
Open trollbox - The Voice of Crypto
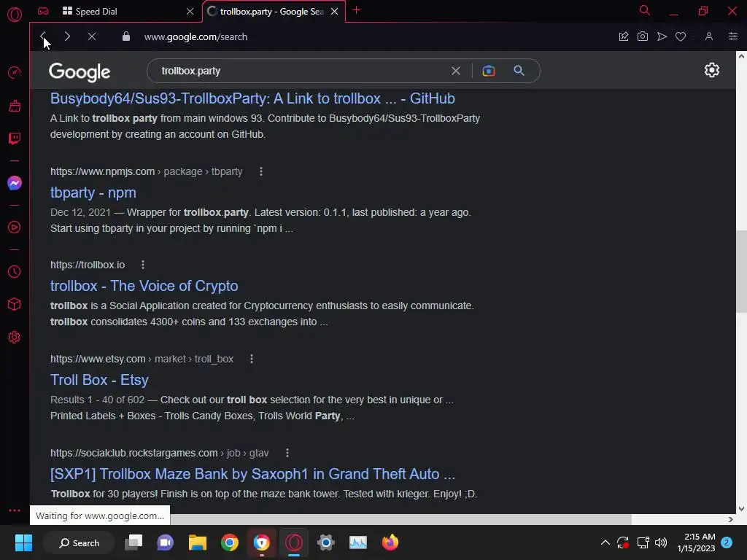[144, 286]
